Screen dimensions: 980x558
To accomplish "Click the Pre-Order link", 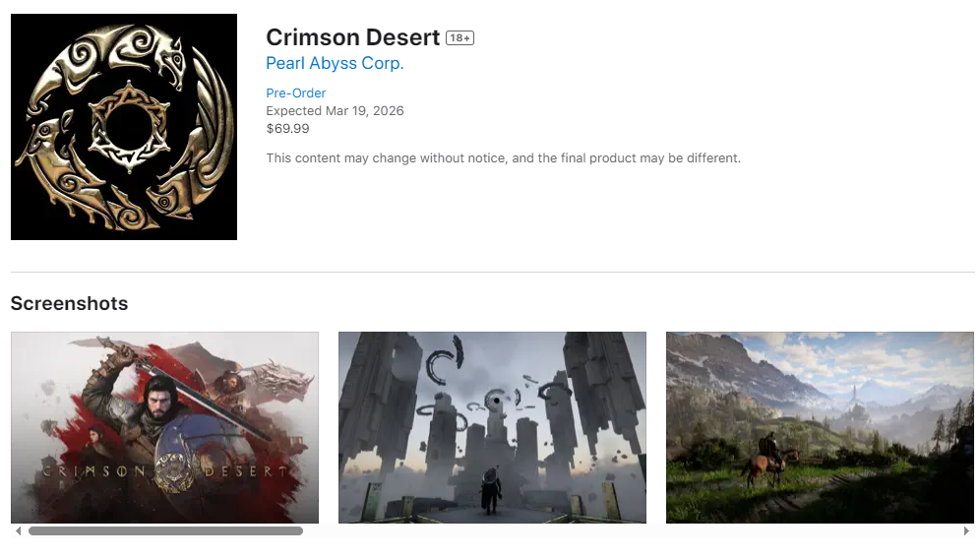I will pos(295,93).
